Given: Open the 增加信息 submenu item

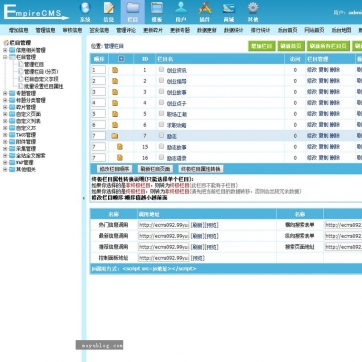Looking at the screenshot, I should [18, 30].
